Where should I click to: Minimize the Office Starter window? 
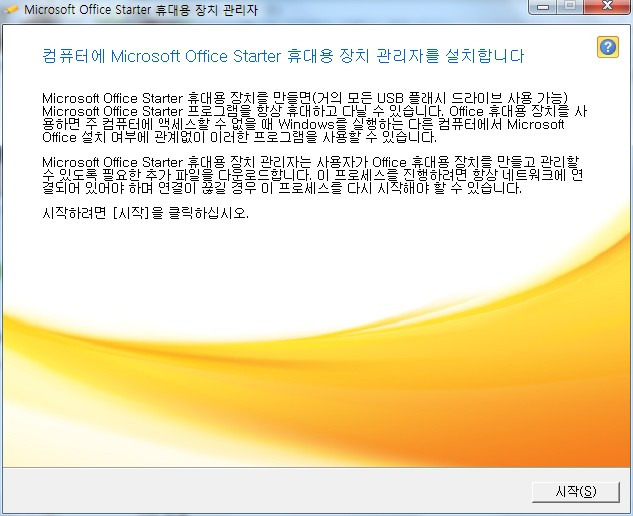543,7
